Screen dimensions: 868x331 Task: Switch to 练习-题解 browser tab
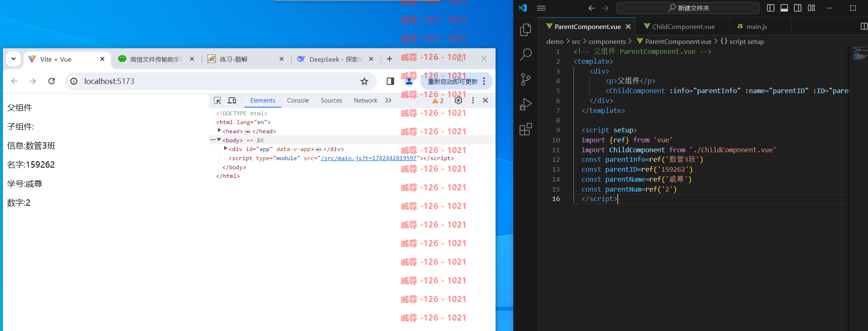coord(245,59)
